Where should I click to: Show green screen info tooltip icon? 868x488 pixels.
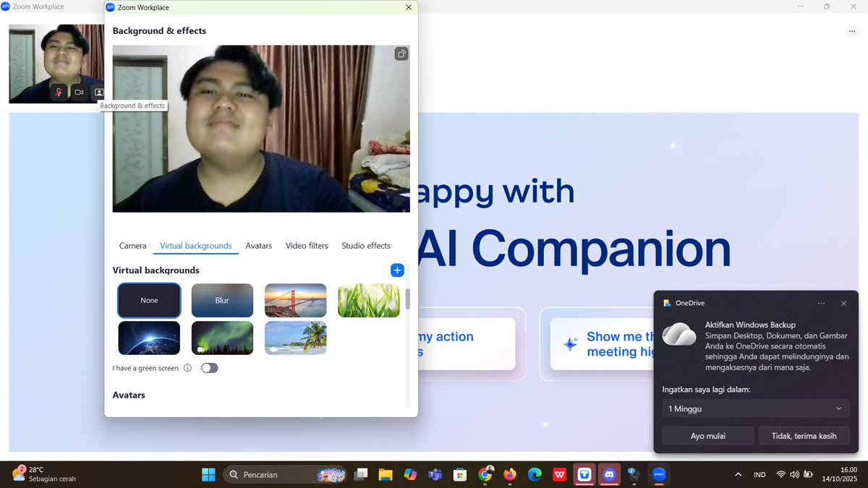(187, 368)
